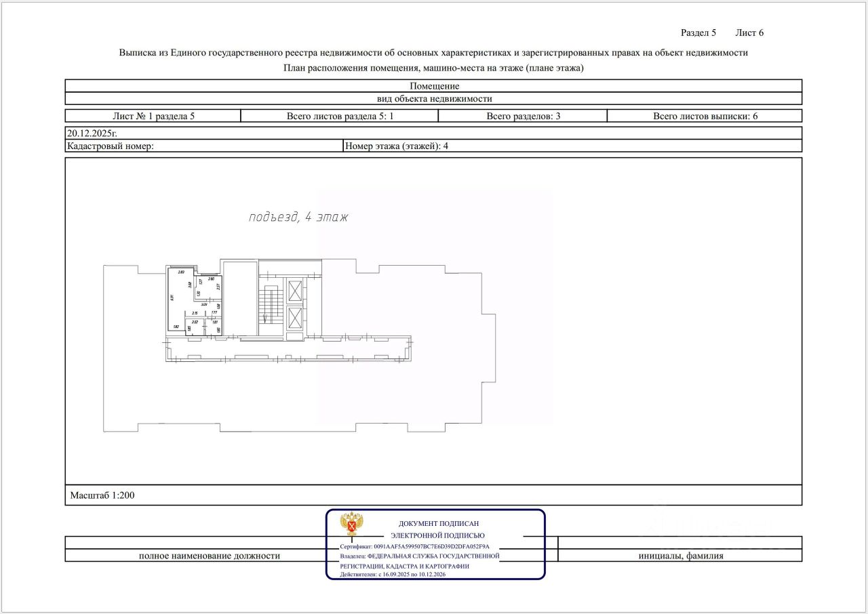Click the subtitle "План расположения помещения"

(433, 68)
